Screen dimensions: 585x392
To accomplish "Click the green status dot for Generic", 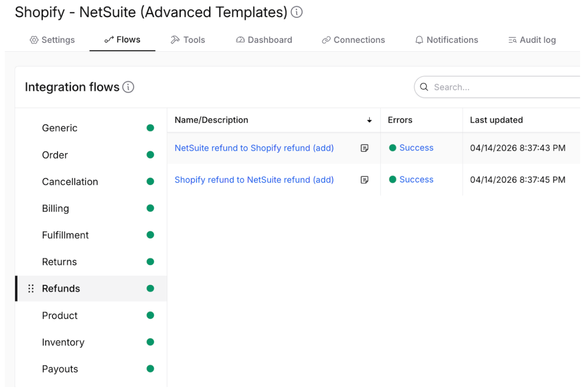I will [x=150, y=128].
